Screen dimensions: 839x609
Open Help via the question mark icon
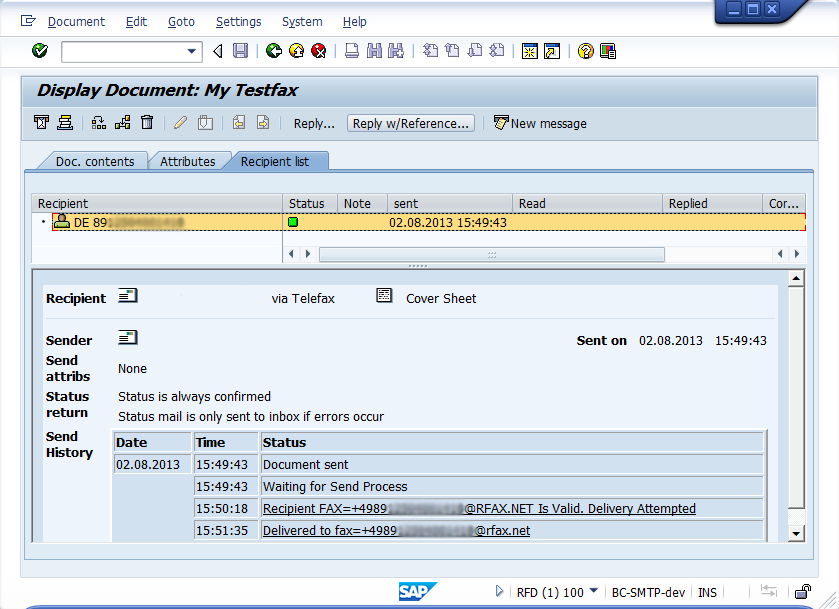click(586, 51)
